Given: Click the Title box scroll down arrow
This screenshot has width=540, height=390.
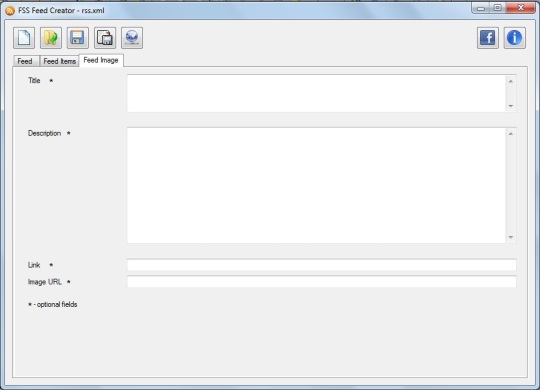Looking at the screenshot, I should pyautogui.click(x=511, y=106).
